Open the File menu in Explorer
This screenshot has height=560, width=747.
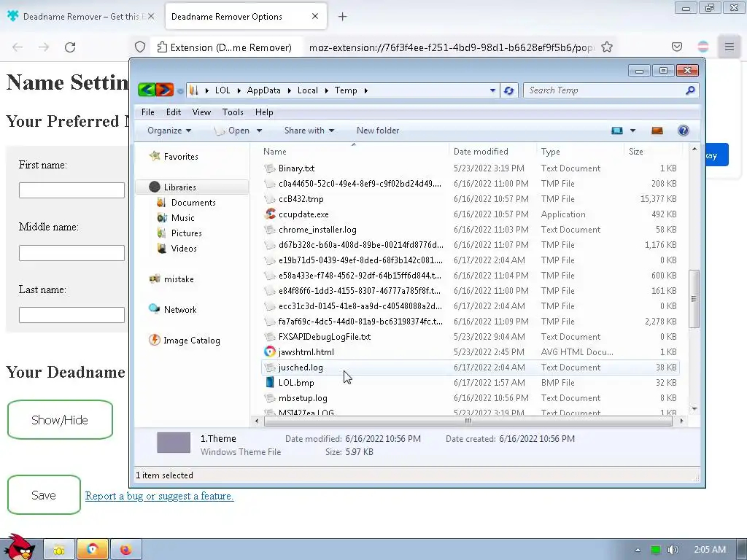pos(147,112)
